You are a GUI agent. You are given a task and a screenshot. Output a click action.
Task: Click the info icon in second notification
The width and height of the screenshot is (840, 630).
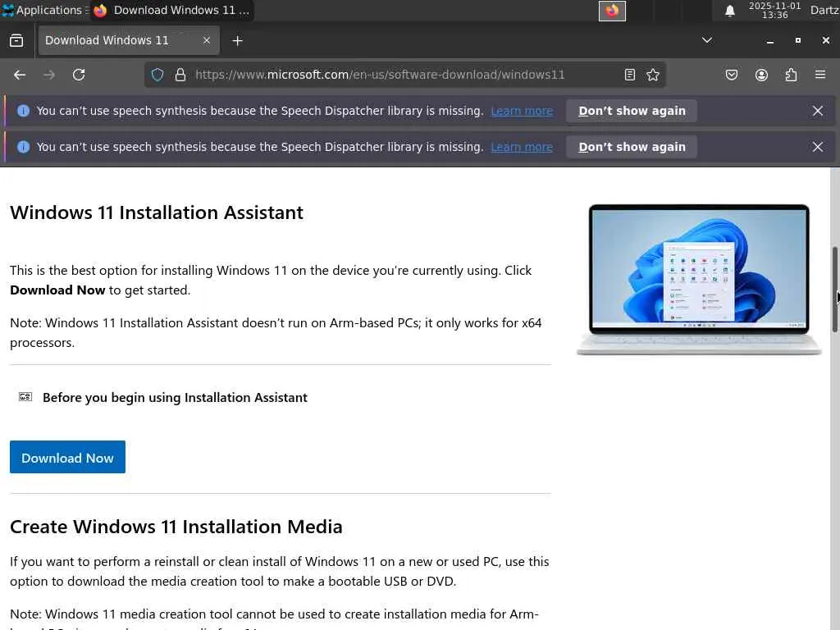(x=23, y=147)
